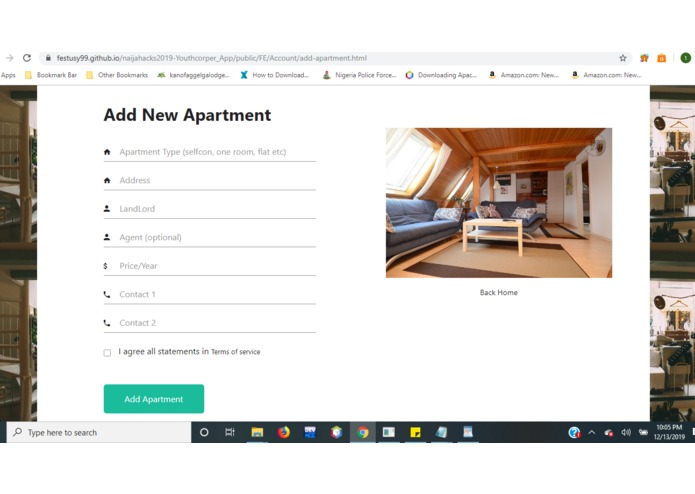The image size is (695, 494).
Task: Tick the agree all statements checkbox
Action: click(x=107, y=353)
